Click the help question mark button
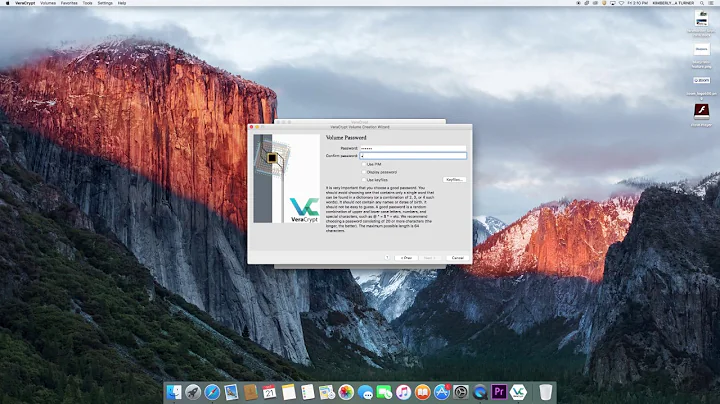The image size is (720, 404). (x=385, y=257)
